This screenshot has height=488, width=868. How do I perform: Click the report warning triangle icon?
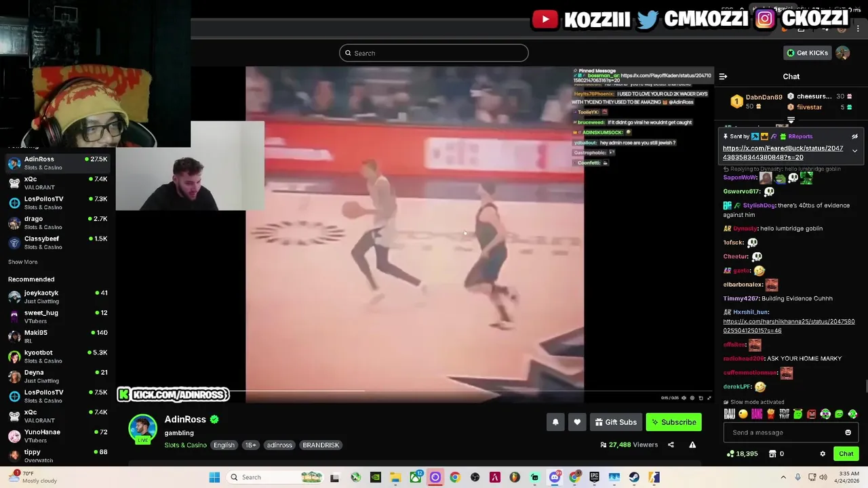[x=692, y=445]
